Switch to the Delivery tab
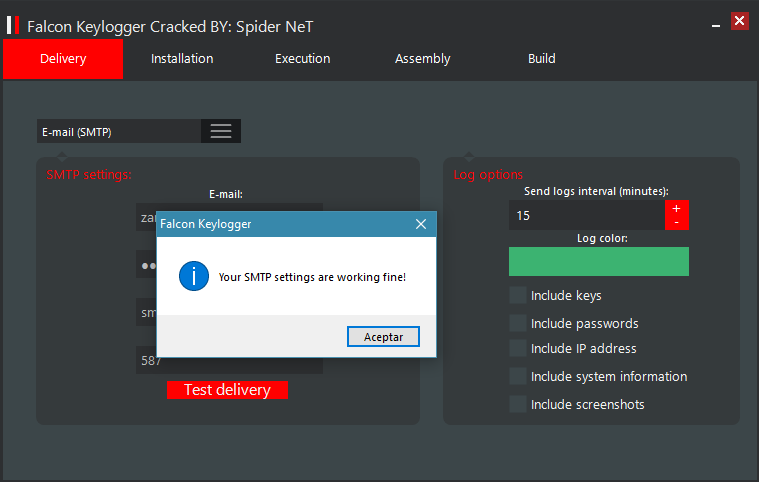The height and width of the screenshot is (482, 759). [x=63, y=59]
